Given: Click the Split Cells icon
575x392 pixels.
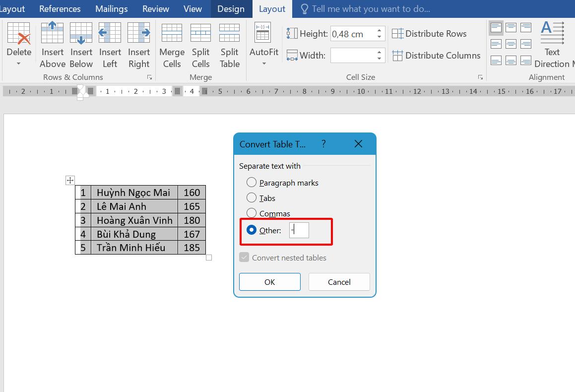Looking at the screenshot, I should click(x=200, y=33).
